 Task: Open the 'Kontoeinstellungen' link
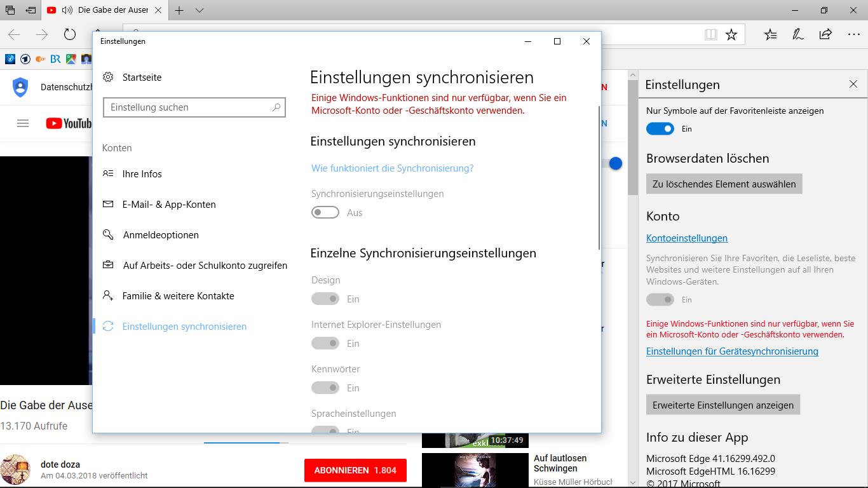point(687,238)
